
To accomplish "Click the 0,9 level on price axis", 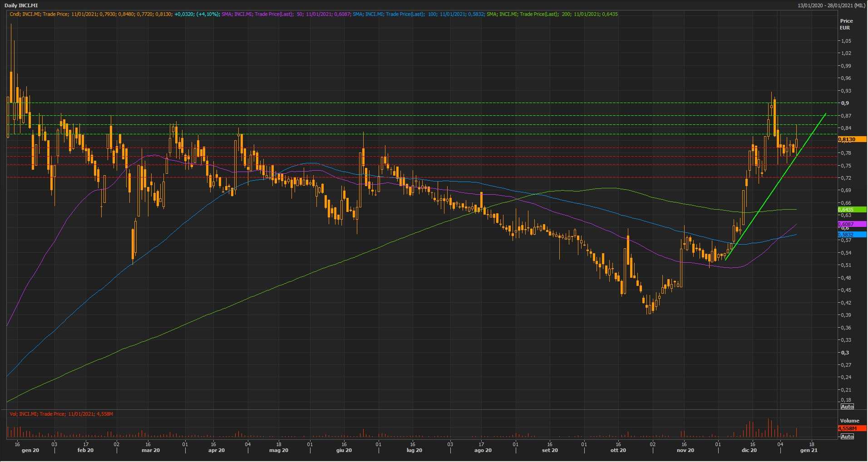I will pyautogui.click(x=845, y=103).
